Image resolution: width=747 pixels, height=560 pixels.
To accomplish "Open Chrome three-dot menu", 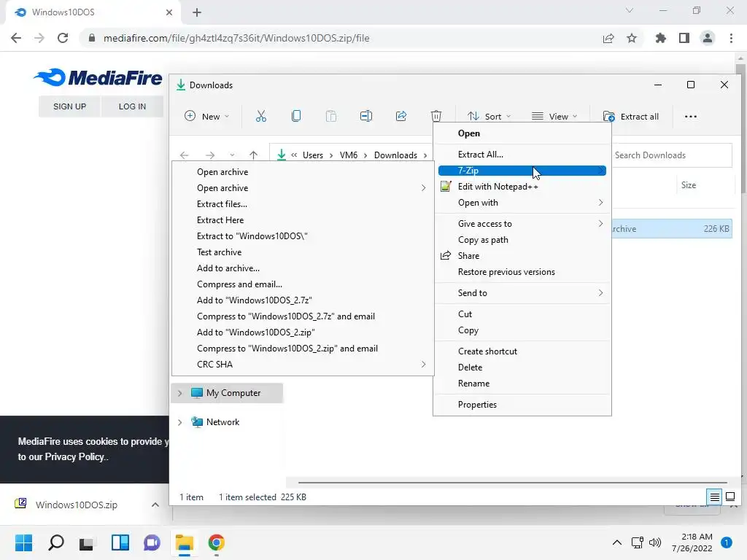I will pyautogui.click(x=731, y=38).
